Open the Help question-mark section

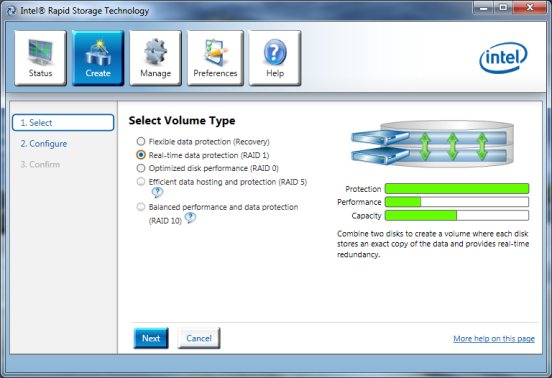point(275,58)
